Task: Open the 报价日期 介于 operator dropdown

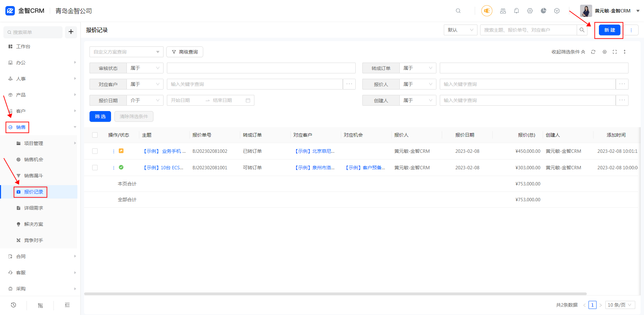Action: click(145, 100)
